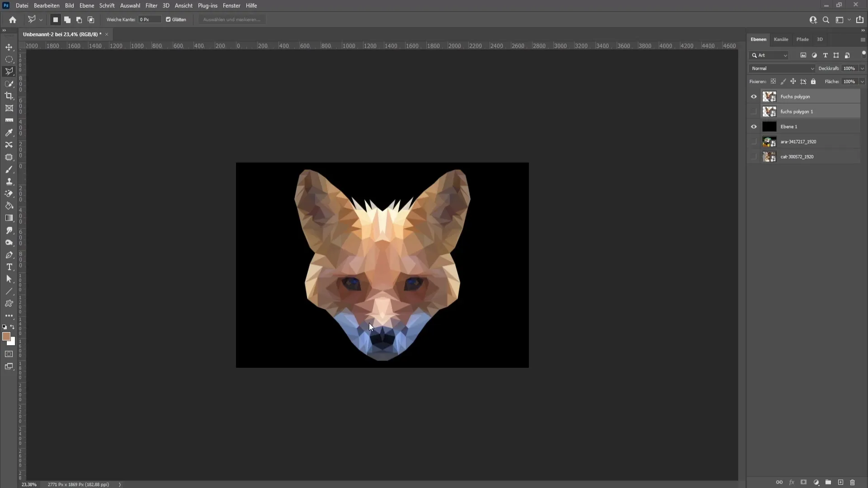
Task: Select the Eraser tool
Action: (x=9, y=193)
